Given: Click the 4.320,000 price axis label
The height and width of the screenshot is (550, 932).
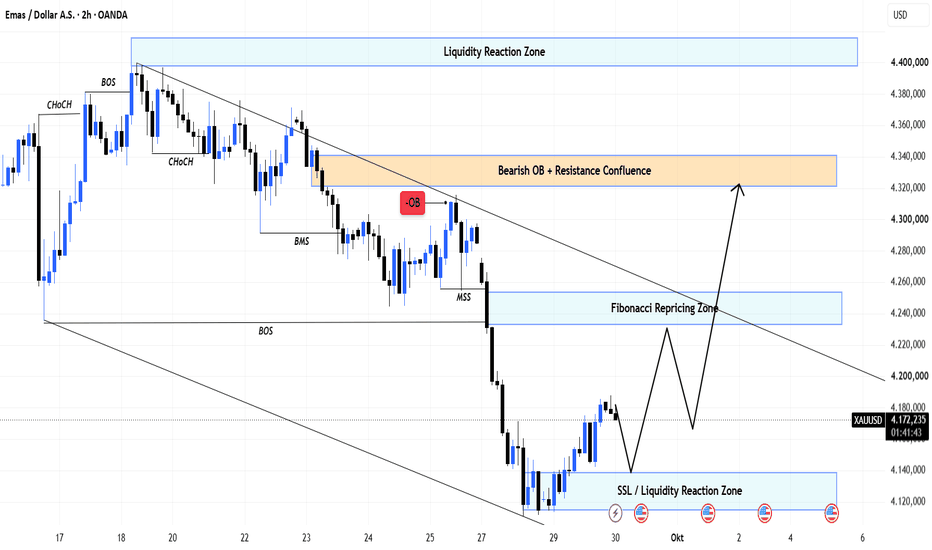Looking at the screenshot, I should click(908, 187).
